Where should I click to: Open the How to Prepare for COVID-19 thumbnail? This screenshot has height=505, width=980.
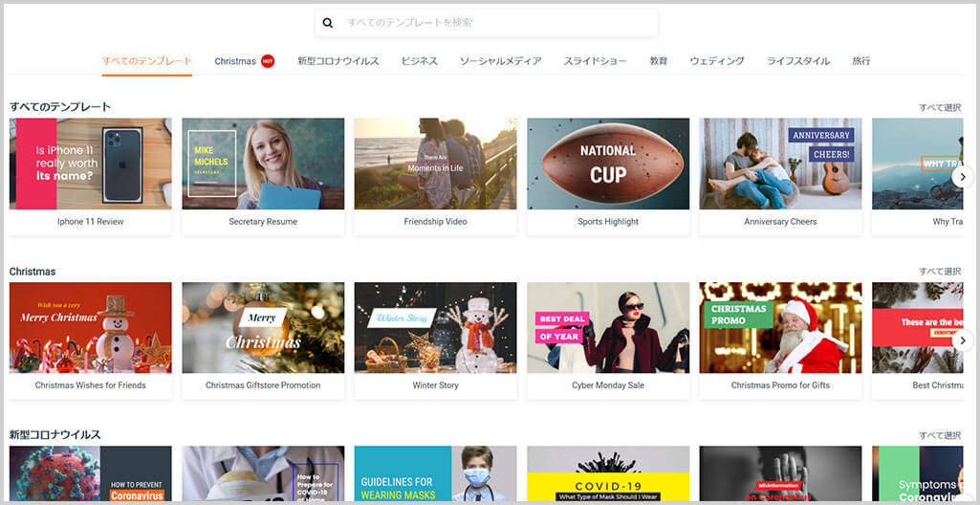(263, 473)
